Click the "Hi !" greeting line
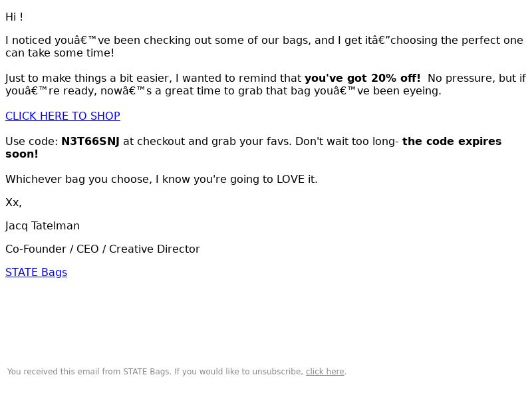The height and width of the screenshot is (399, 532). point(14,17)
